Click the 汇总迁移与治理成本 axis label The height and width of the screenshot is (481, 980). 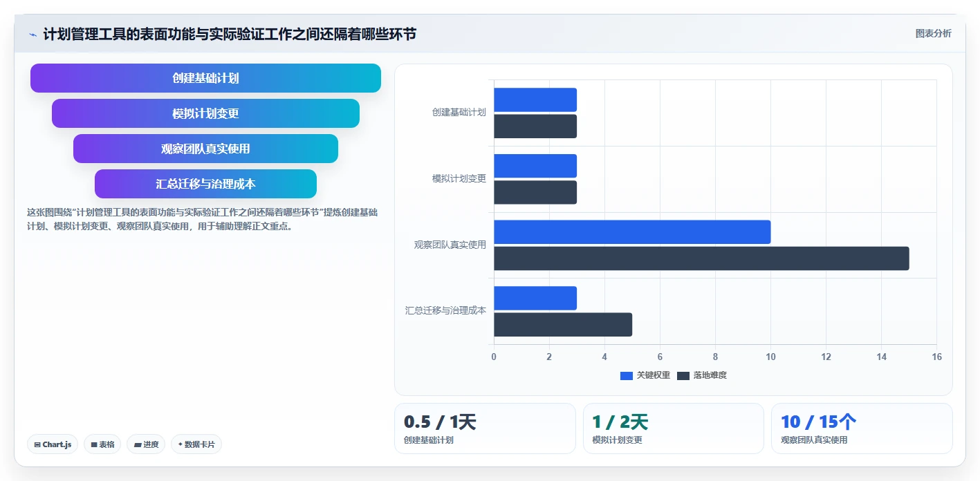(445, 310)
